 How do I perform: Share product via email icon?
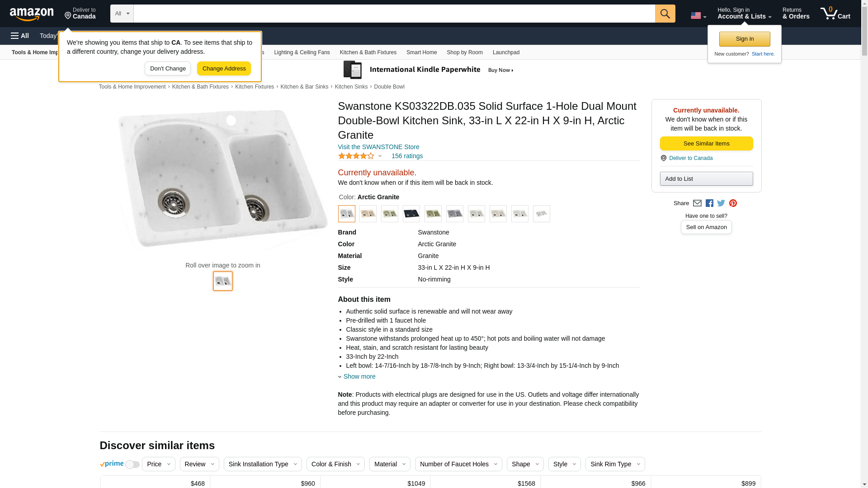(x=697, y=203)
